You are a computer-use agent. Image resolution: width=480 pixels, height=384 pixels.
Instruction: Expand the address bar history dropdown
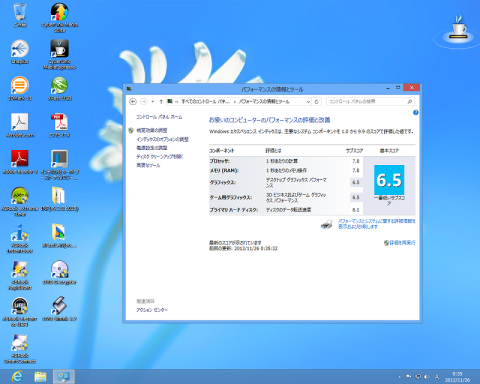(x=308, y=102)
